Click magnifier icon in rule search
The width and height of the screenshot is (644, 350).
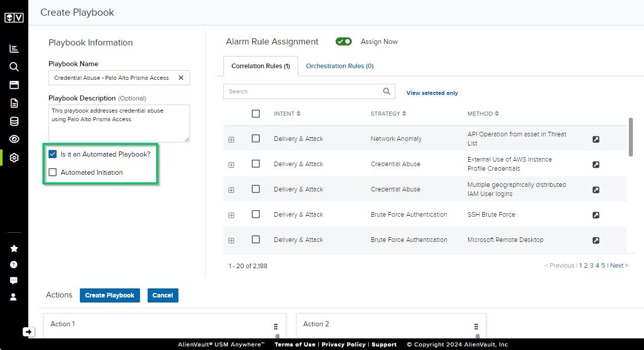point(387,91)
